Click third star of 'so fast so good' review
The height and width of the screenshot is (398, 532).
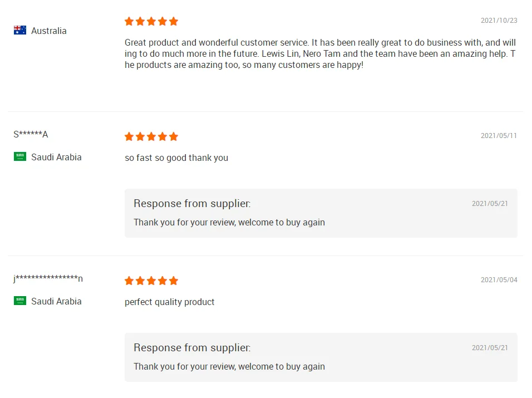pos(151,136)
